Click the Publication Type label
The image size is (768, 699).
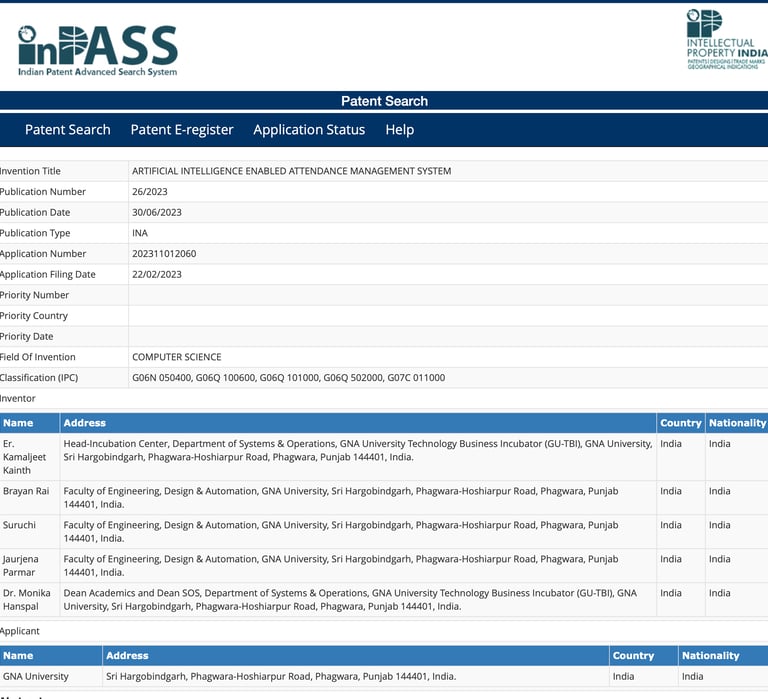(x=35, y=233)
